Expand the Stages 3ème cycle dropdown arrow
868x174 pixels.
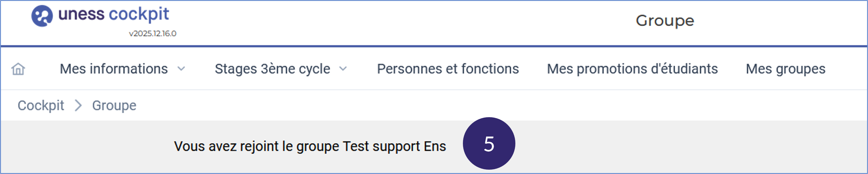coord(343,69)
